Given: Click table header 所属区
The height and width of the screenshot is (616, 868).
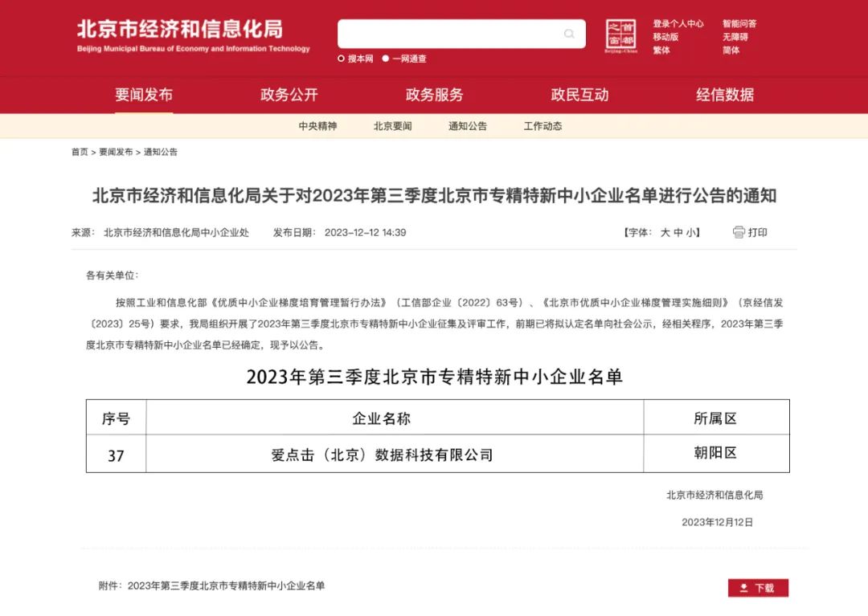Looking at the screenshot, I should click(x=715, y=418).
